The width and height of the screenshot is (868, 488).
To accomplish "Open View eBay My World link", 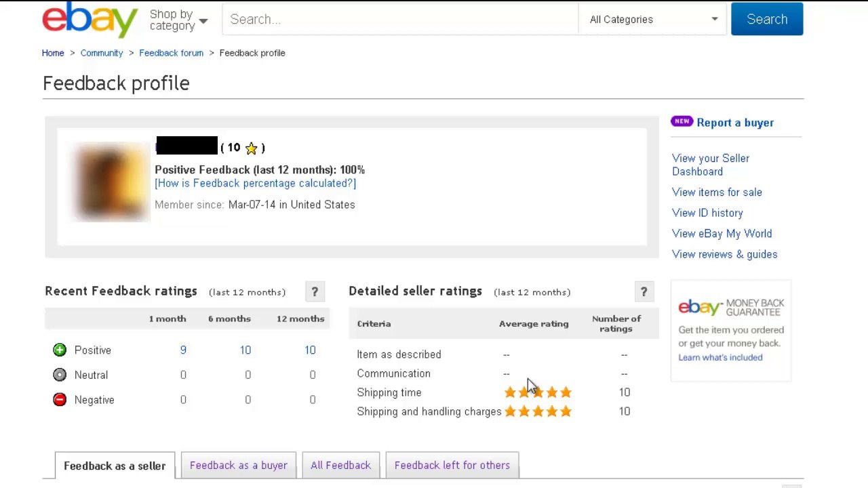I will (x=722, y=234).
